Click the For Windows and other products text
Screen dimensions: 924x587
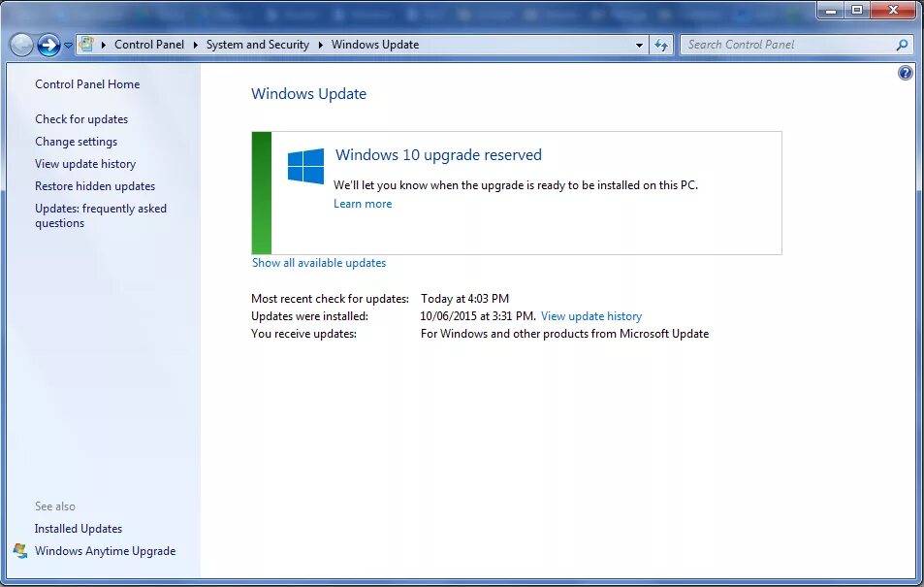coord(564,334)
